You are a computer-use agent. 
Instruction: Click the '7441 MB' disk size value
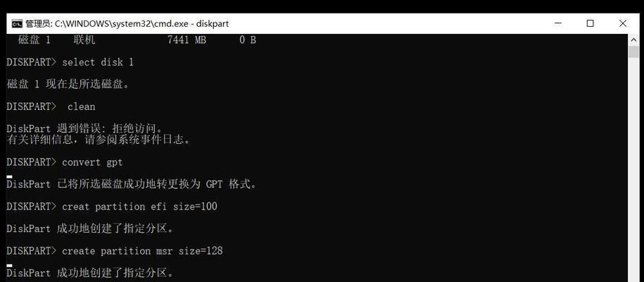pyautogui.click(x=187, y=40)
